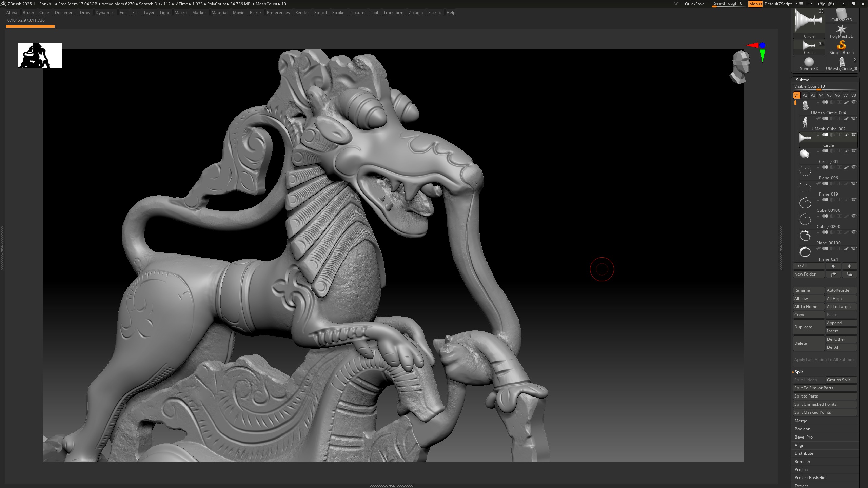The image size is (868, 488).
Task: Hide Cube_00100 subtool using eye icon
Action: click(x=854, y=200)
